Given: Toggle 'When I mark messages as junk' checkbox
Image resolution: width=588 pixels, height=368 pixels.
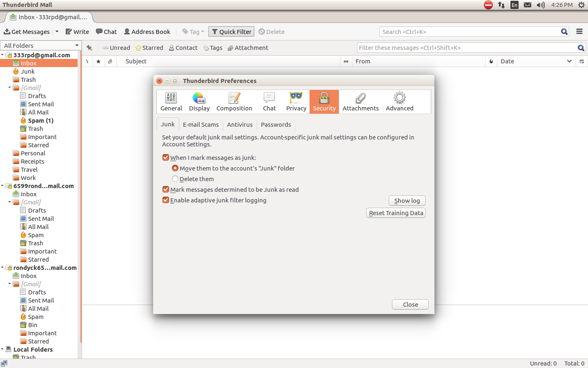Looking at the screenshot, I should point(166,157).
